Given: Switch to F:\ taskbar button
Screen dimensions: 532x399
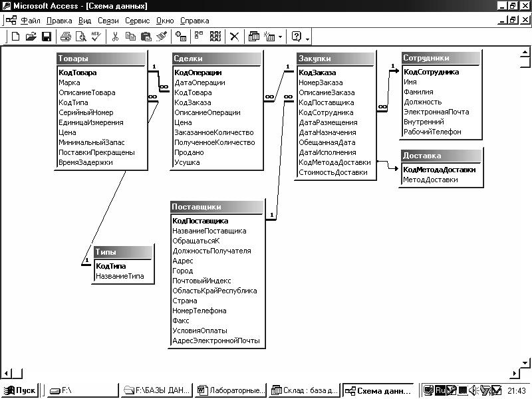Looking at the screenshot, I should click(82, 390).
